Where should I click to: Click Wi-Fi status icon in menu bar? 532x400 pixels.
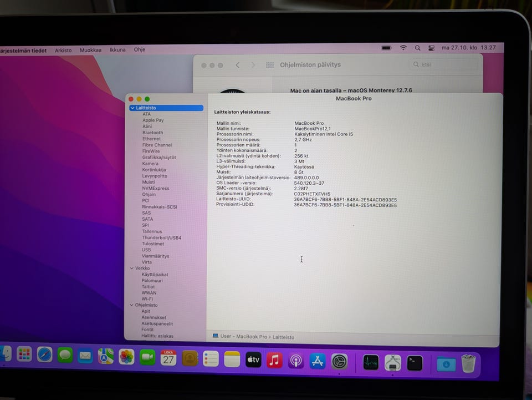point(403,48)
